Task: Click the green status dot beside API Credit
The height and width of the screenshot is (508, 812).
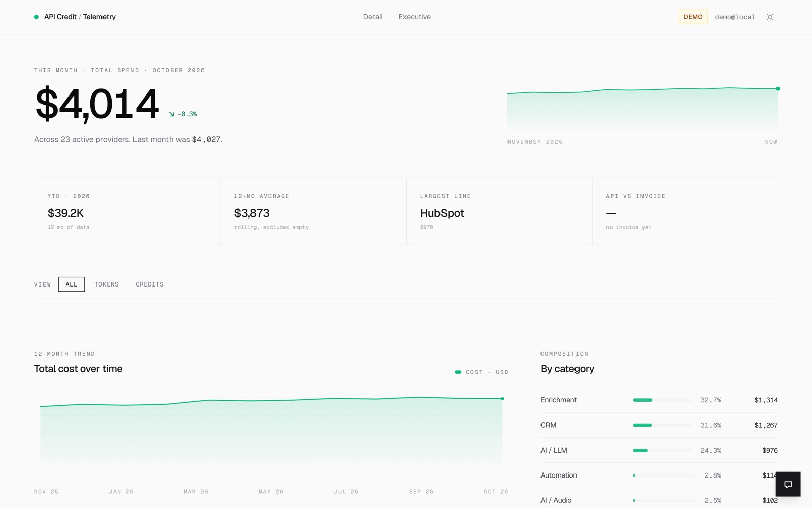Action: [x=36, y=17]
